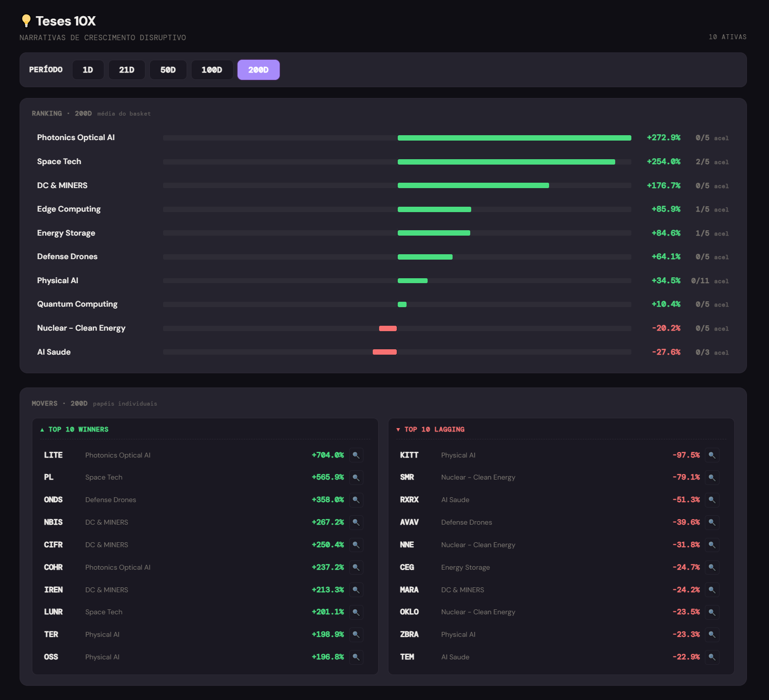Viewport: 769px width, 700px height.
Task: Select the 21D period tab
Action: (x=126, y=70)
